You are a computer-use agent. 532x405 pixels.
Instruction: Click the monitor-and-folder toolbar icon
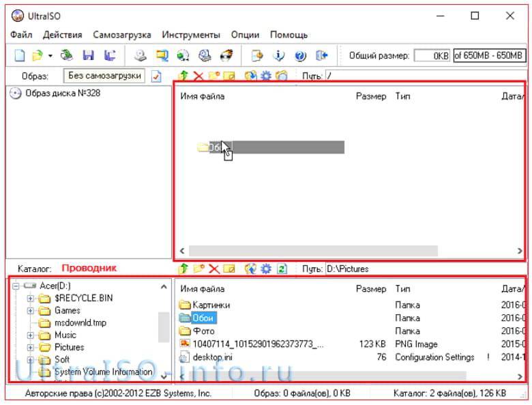162,55
